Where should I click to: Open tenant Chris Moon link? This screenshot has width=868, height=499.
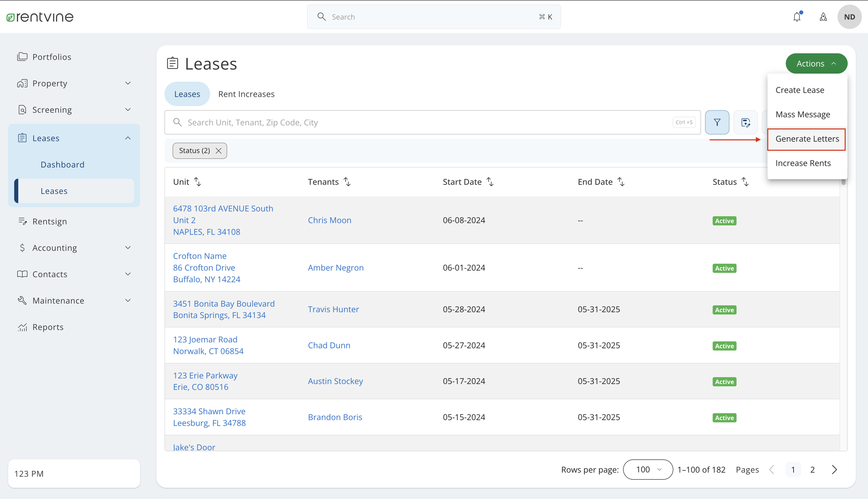(329, 220)
